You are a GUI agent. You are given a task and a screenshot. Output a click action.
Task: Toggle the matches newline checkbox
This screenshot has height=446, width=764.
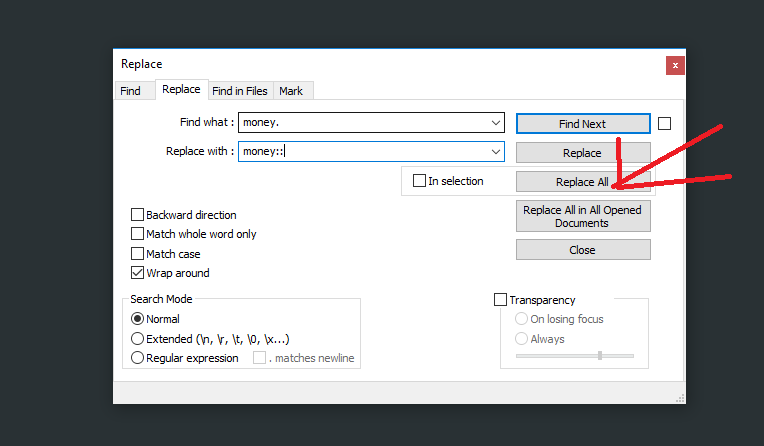(259, 358)
